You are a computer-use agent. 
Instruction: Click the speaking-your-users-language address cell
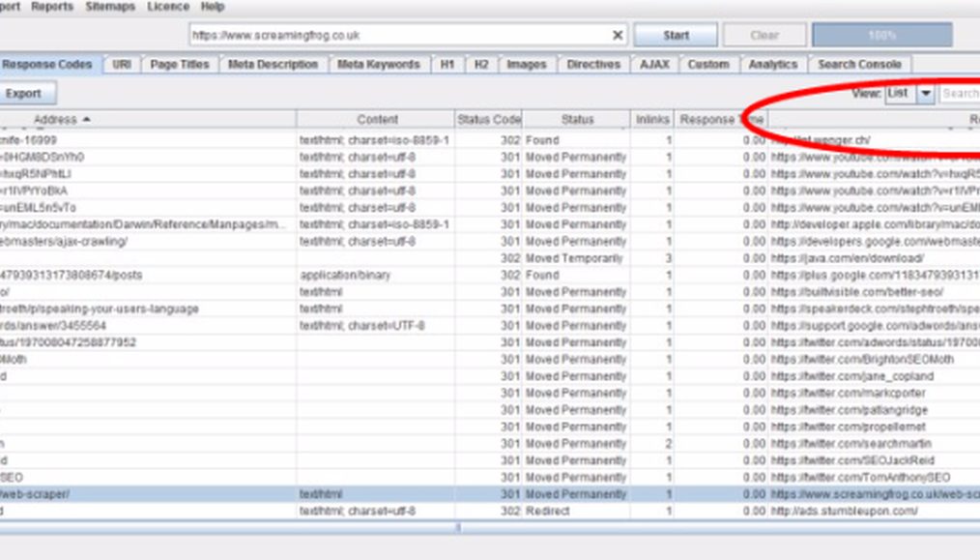148,309
